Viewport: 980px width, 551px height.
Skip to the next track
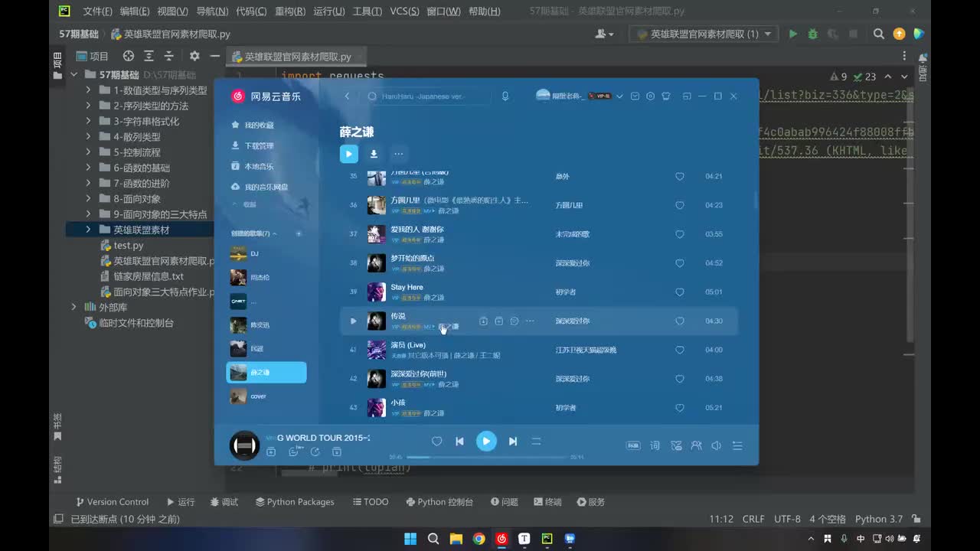pyautogui.click(x=513, y=442)
